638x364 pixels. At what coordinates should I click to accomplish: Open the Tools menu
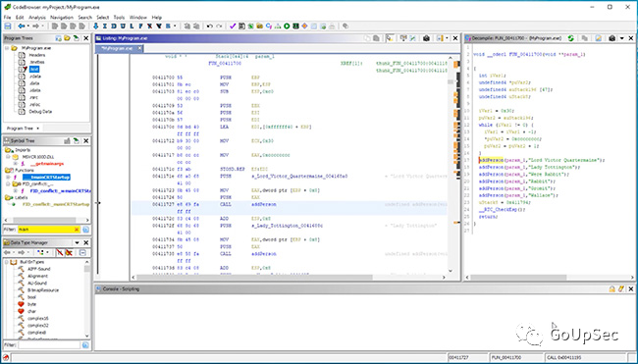119,18
